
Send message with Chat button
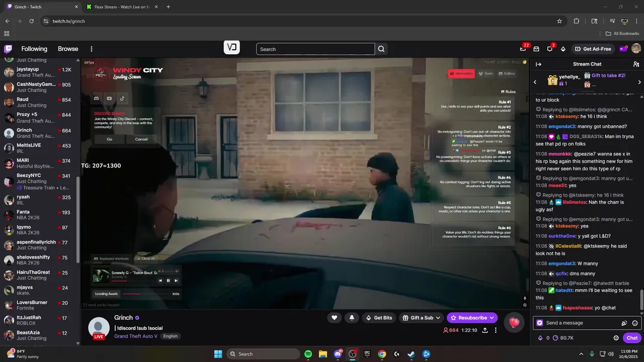(x=632, y=338)
